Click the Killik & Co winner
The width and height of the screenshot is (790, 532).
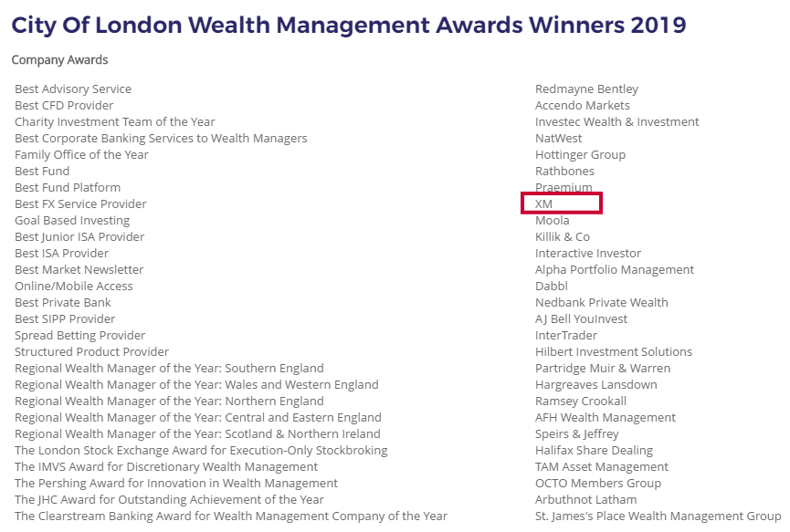[x=563, y=237]
